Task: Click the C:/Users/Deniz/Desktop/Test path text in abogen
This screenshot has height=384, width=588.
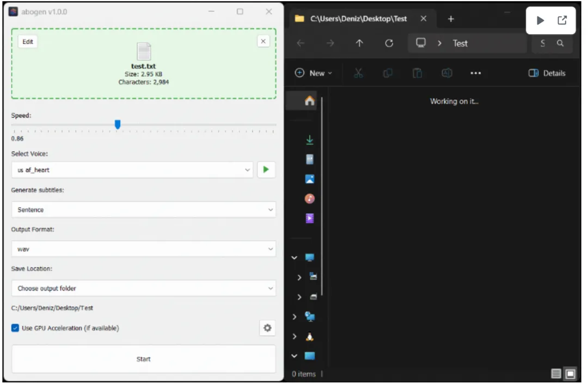Action: [x=52, y=308]
